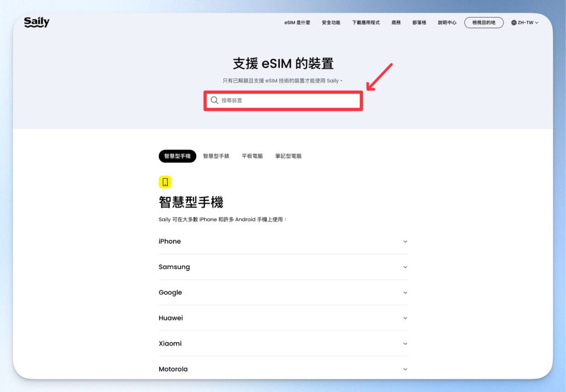Click the yellow smartphone category icon
This screenshot has width=566, height=392.
(165, 182)
